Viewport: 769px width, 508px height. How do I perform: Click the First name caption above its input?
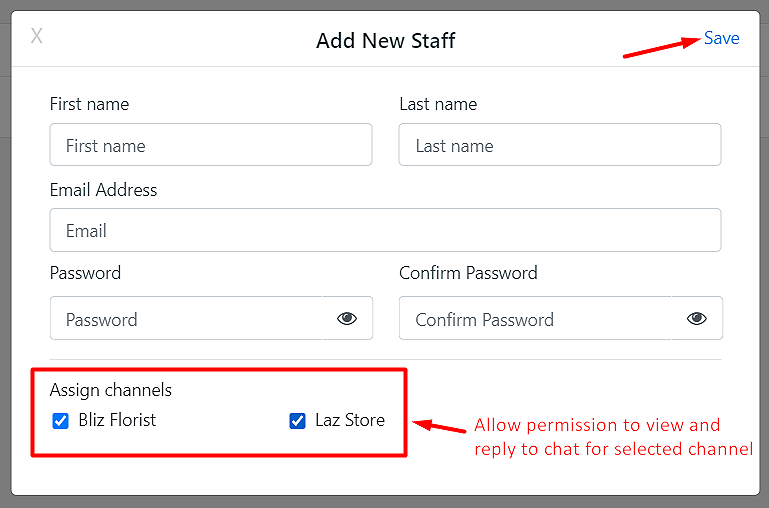89,104
